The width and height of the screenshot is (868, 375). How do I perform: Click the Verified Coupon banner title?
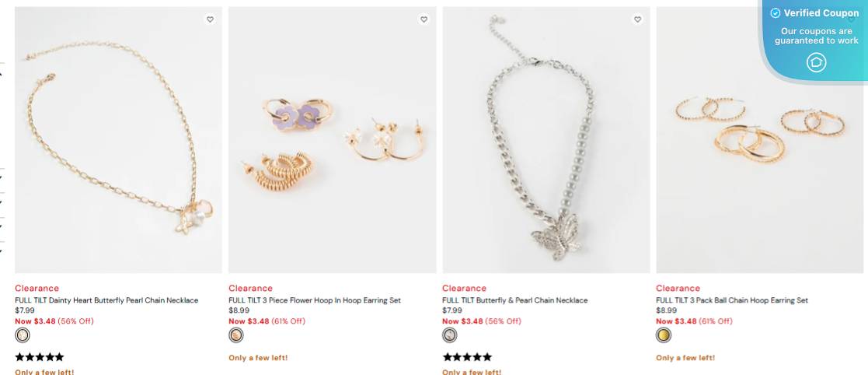821,13
